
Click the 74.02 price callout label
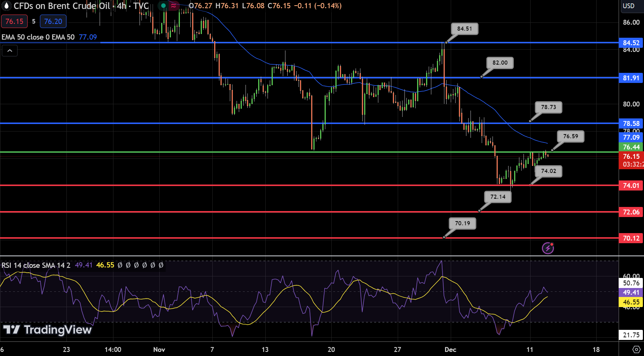pyautogui.click(x=548, y=171)
